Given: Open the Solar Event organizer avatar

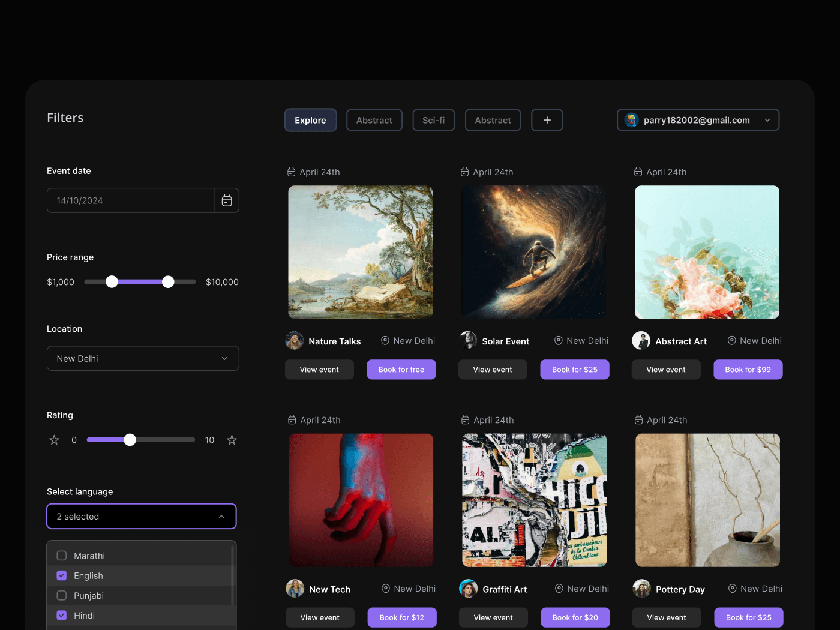Looking at the screenshot, I should [x=468, y=341].
